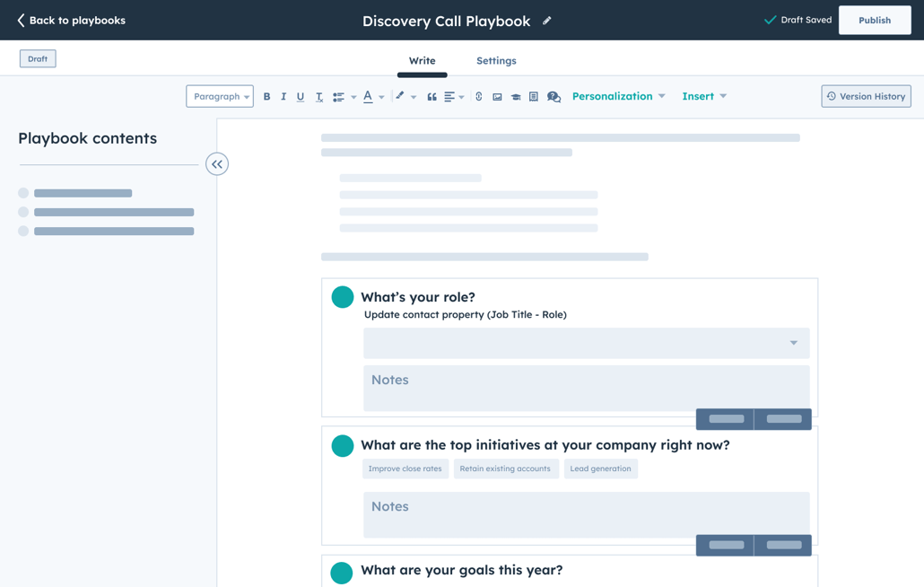Open the alignment options arrow

click(461, 97)
